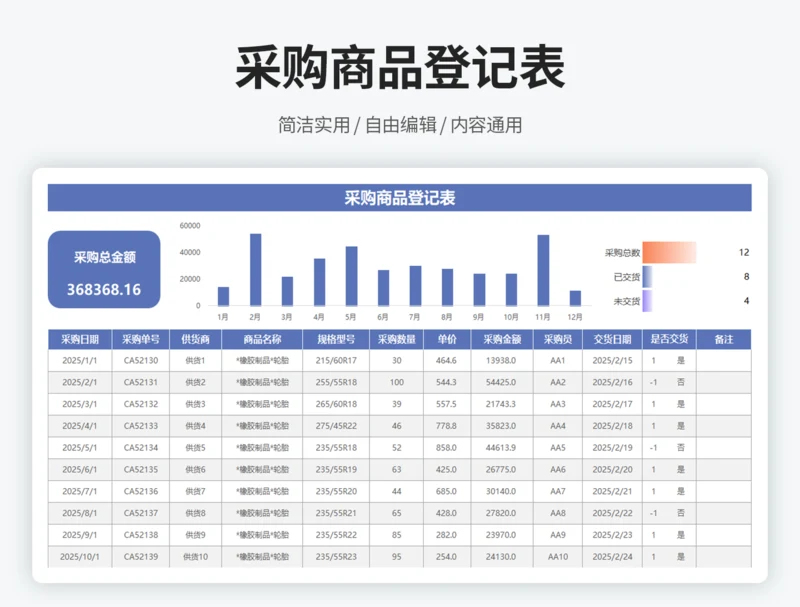Click buyer cell AA4
The width and height of the screenshot is (800, 607).
[558, 426]
